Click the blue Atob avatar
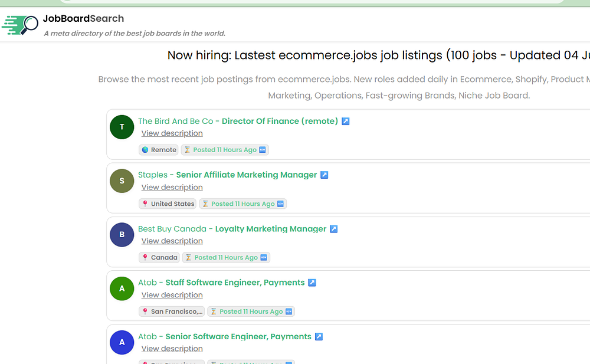Viewport: 590px width, 364px height. pyautogui.click(x=122, y=342)
